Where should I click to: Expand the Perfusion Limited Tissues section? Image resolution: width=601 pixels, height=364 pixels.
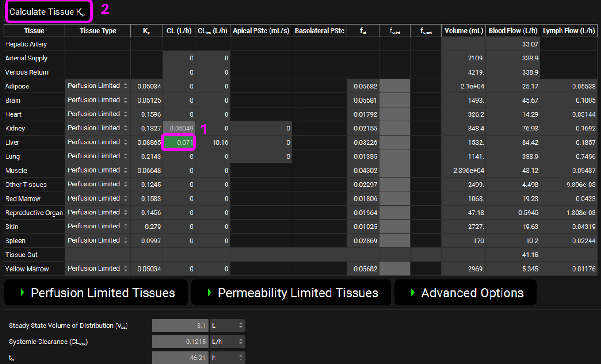[x=96, y=293]
